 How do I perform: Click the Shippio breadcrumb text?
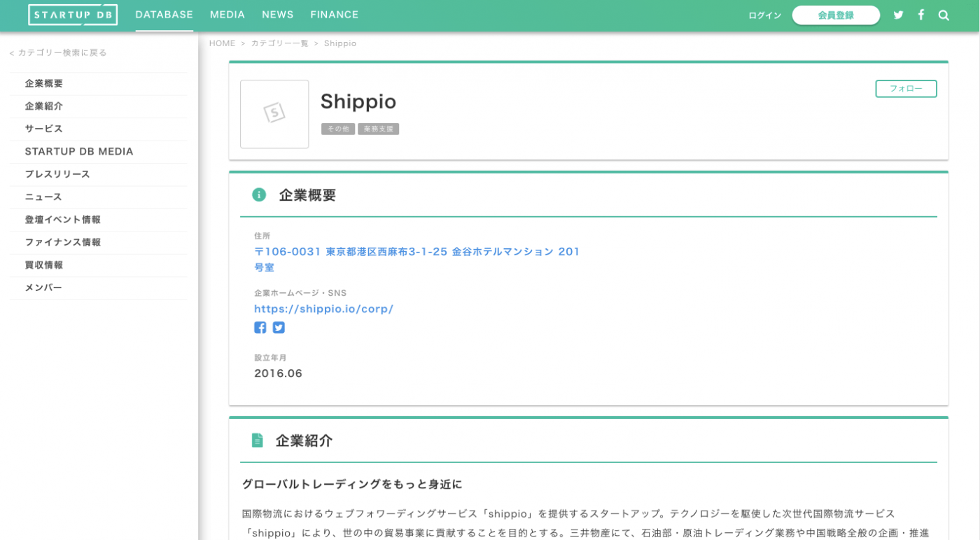point(340,43)
